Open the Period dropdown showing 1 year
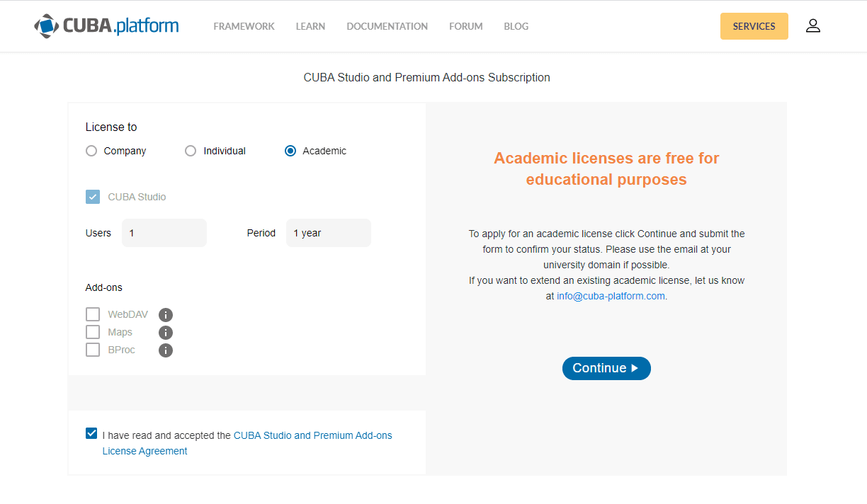Viewport: 867px width, 504px height. (328, 233)
